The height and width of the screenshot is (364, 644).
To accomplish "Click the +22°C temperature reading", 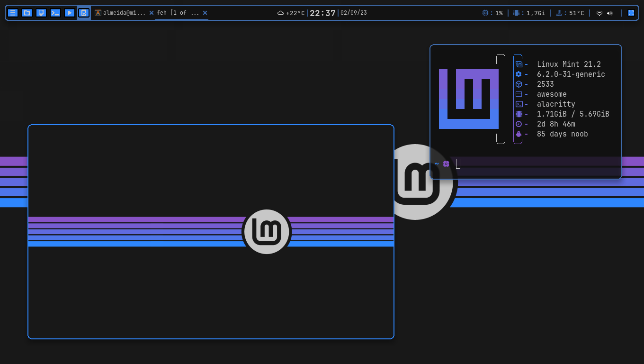I will click(x=295, y=13).
